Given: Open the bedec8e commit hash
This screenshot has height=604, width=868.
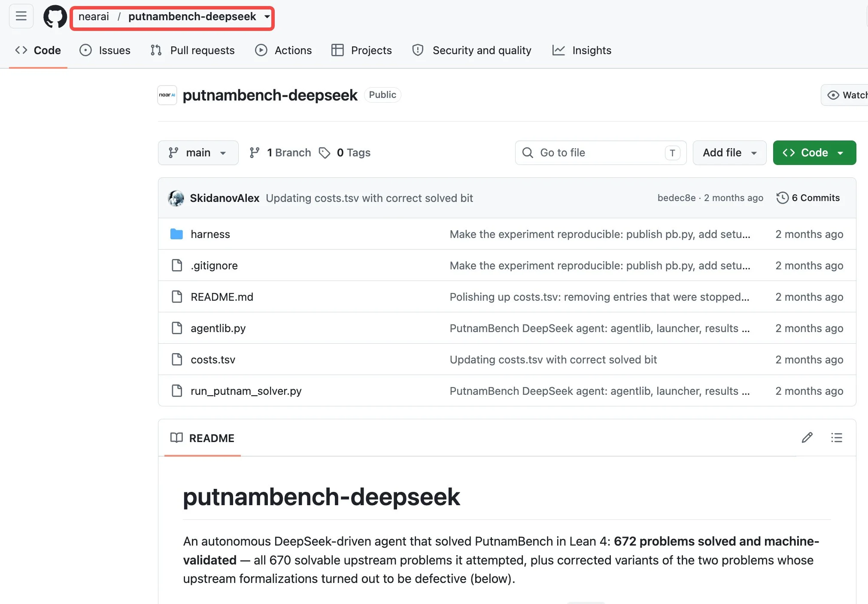Looking at the screenshot, I should (x=677, y=198).
